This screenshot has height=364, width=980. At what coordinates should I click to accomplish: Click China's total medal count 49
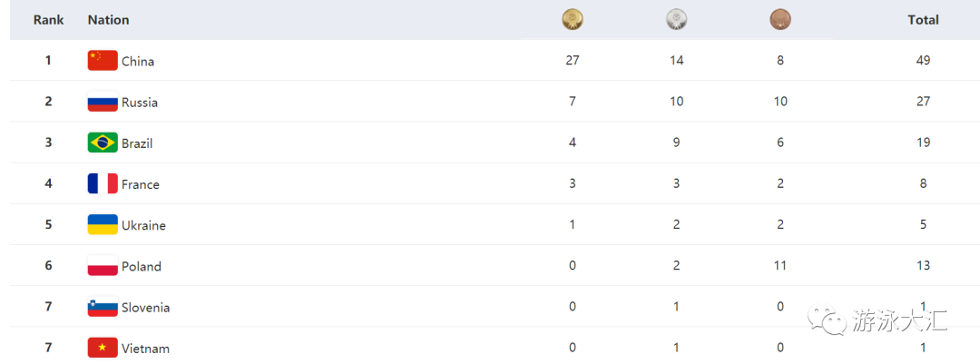[x=923, y=61]
